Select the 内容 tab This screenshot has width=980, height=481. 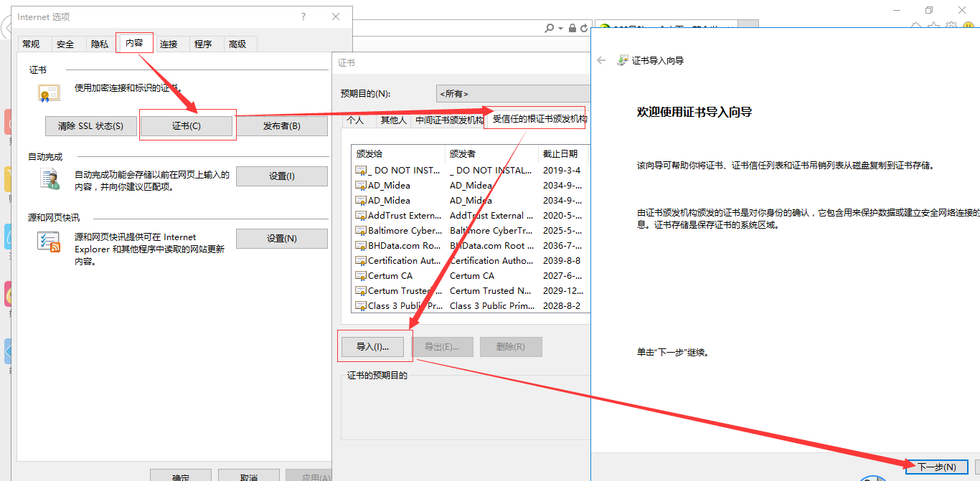click(x=134, y=43)
